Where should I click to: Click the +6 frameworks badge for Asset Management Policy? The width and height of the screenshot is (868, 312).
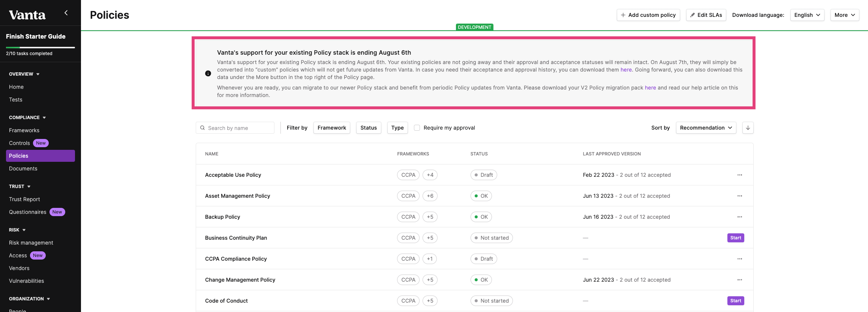coord(430,196)
